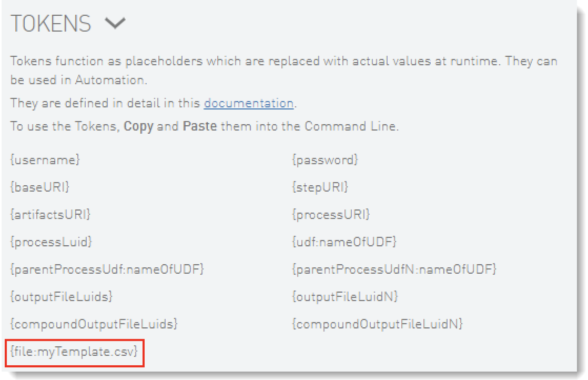Click the TOKENS section heading
This screenshot has height=380, width=588.
point(51,24)
